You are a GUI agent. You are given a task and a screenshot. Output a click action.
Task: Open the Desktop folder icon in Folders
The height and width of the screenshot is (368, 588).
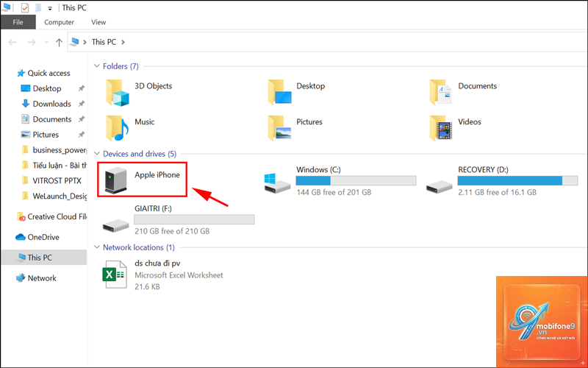click(x=279, y=93)
